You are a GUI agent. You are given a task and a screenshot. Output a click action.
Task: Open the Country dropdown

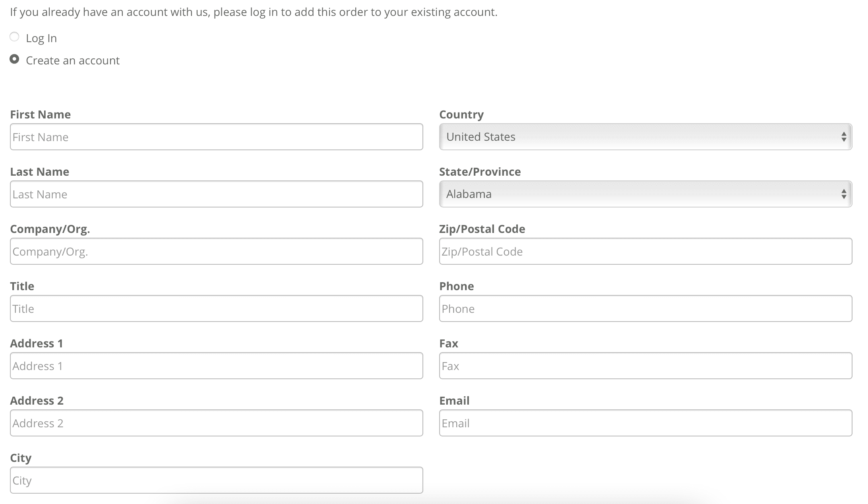645,137
